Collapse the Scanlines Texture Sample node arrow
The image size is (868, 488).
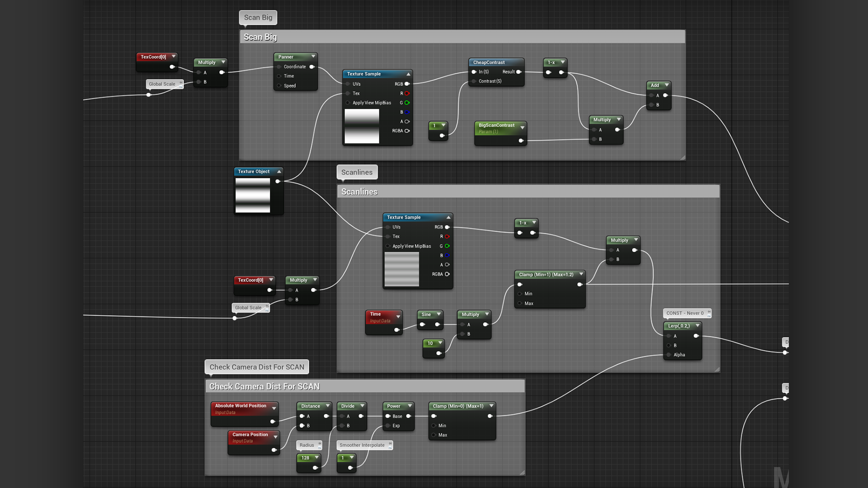point(448,217)
